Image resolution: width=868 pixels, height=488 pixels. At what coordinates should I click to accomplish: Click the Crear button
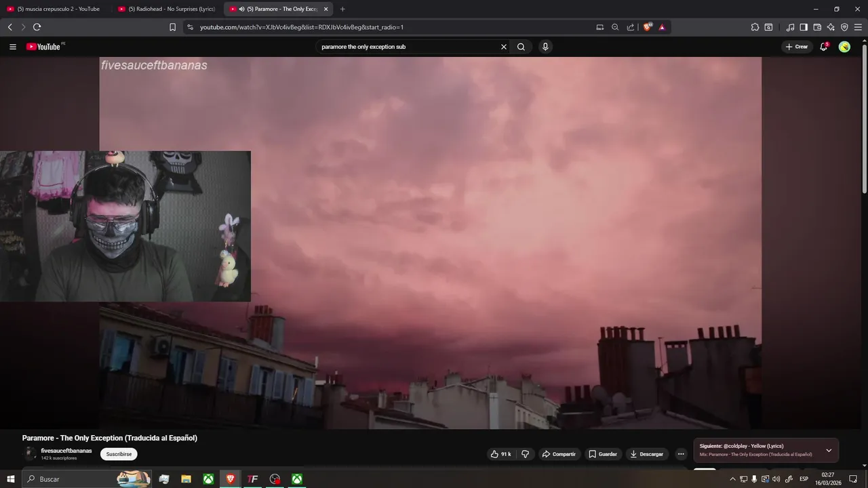point(797,47)
